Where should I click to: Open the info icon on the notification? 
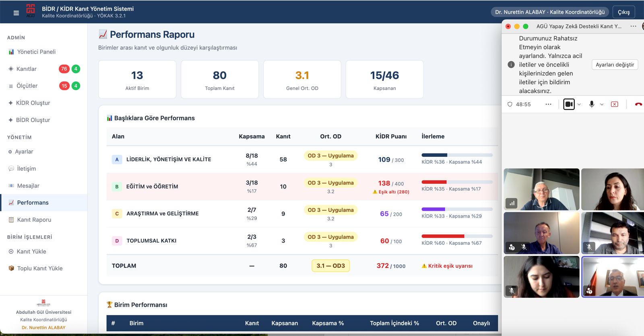(511, 64)
